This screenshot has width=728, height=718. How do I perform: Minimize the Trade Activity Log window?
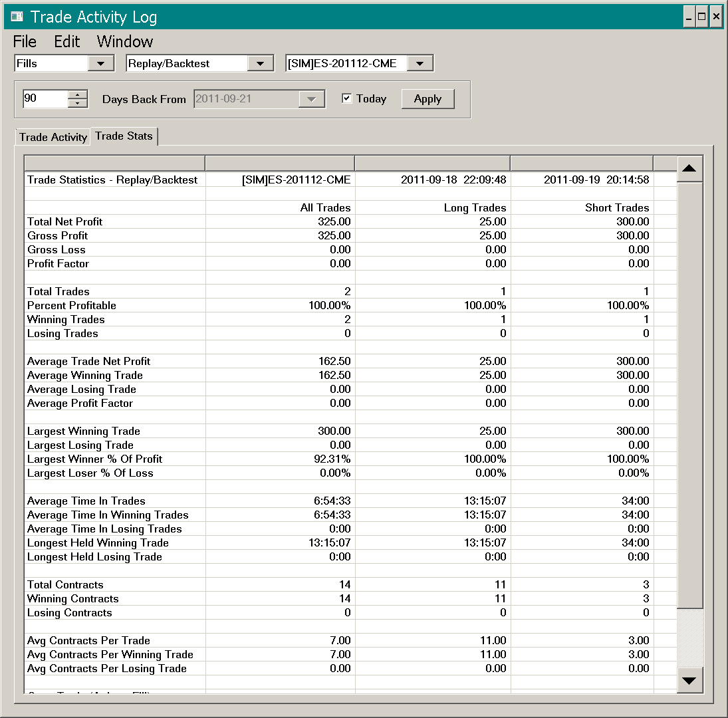click(689, 17)
